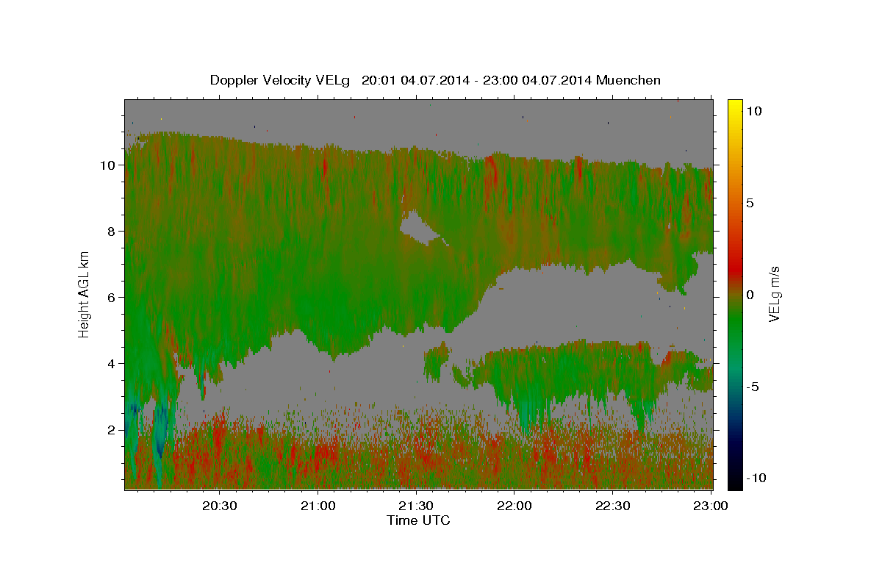The image size is (882, 588).
Task: Click the '20:30' time axis label
Action: (x=220, y=506)
